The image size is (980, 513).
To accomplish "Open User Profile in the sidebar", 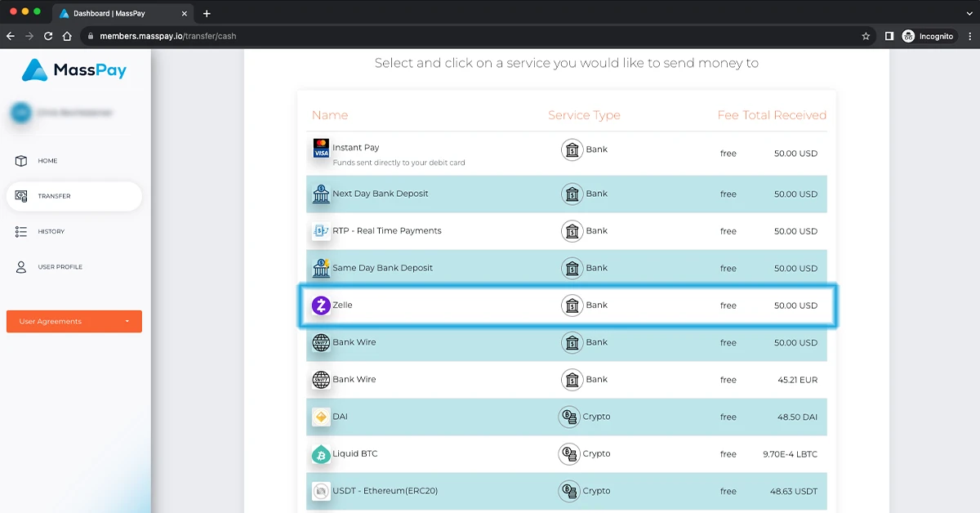I will tap(60, 267).
